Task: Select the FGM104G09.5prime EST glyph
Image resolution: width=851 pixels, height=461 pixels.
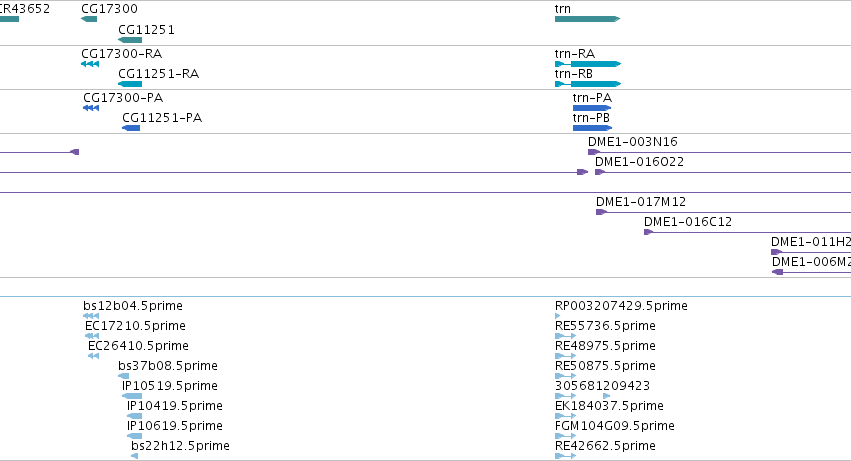Action: pos(566,436)
